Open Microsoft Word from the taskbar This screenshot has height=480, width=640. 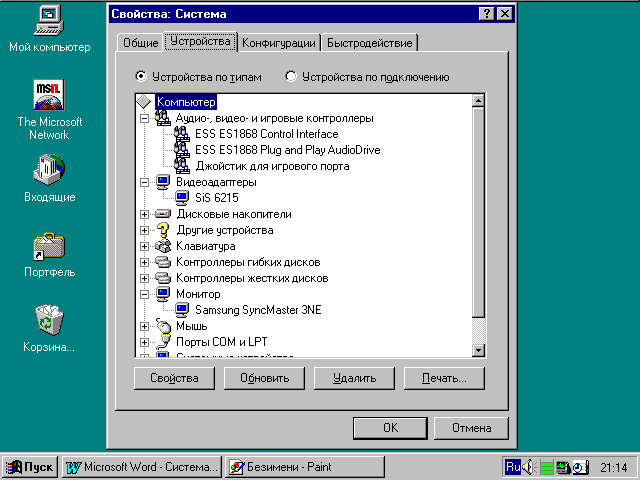142,467
